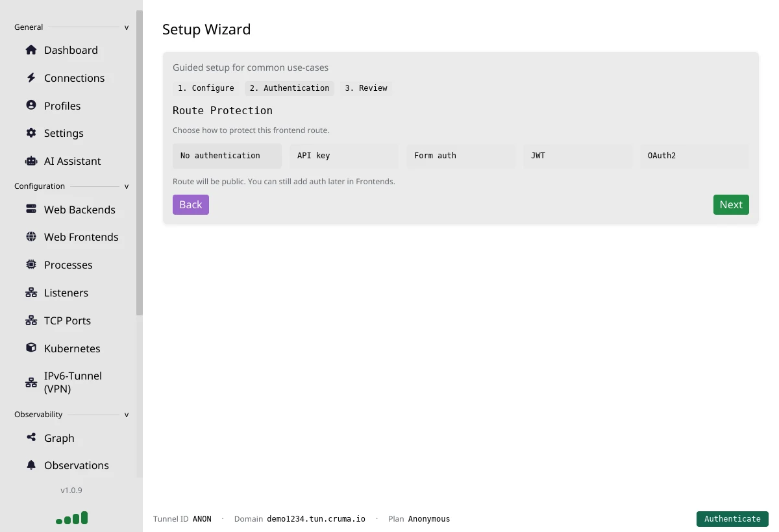
Task: Click the Listeners network icon
Action: [31, 293]
